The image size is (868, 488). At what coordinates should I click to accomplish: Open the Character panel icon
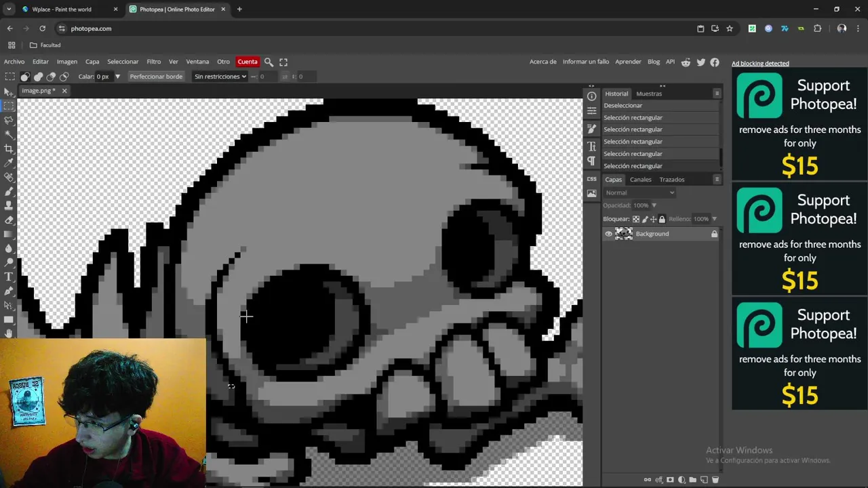592,146
